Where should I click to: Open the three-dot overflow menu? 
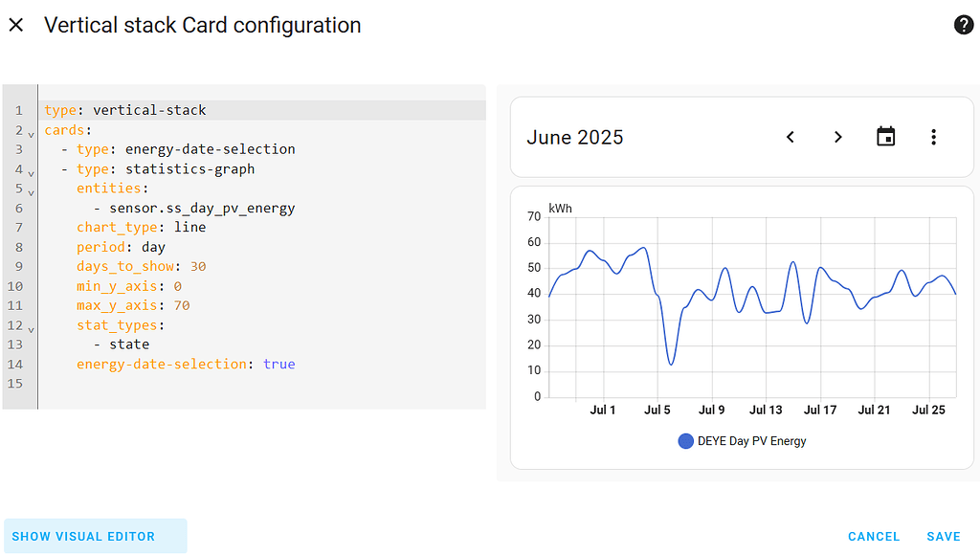click(x=934, y=137)
